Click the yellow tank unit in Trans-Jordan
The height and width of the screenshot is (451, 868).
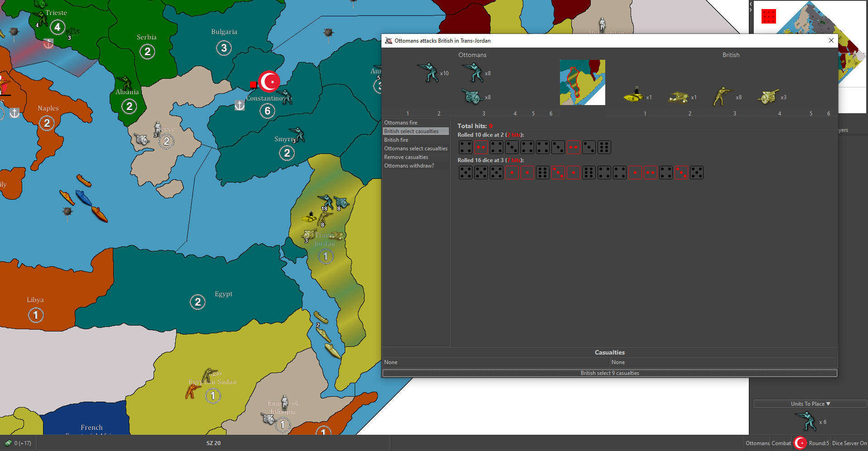(x=309, y=217)
